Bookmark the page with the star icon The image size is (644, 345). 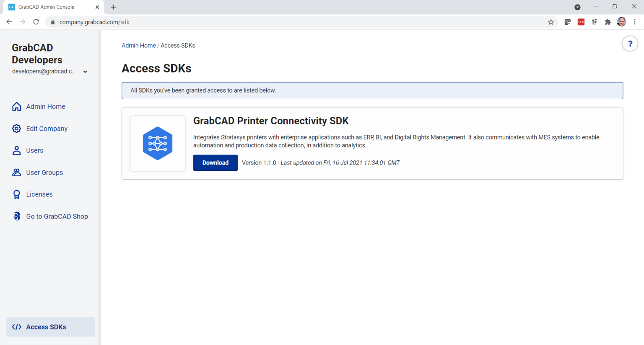point(551,22)
